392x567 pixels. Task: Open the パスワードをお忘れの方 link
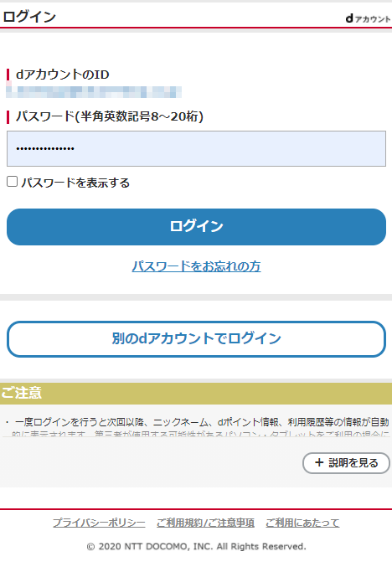click(196, 266)
